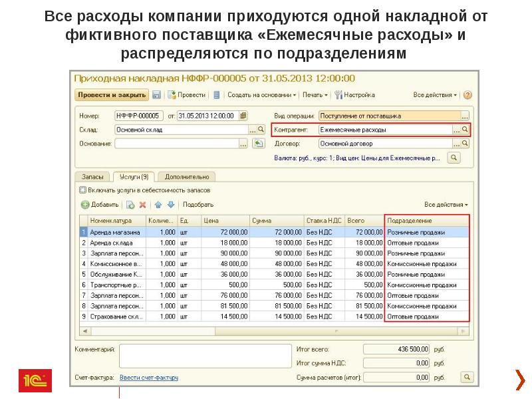Click magnifier icon next to Контрагент field
This screenshot has height=399, width=532.
coord(465,130)
